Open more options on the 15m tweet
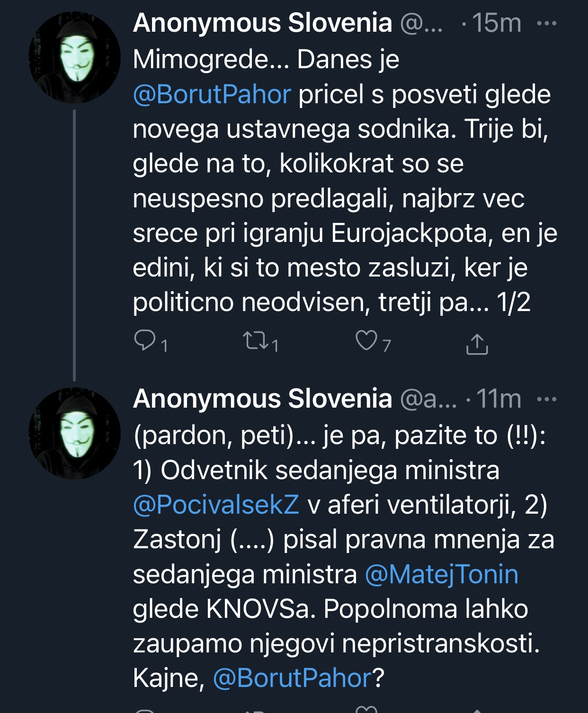Screen dimensions: 588x713 click(547, 23)
